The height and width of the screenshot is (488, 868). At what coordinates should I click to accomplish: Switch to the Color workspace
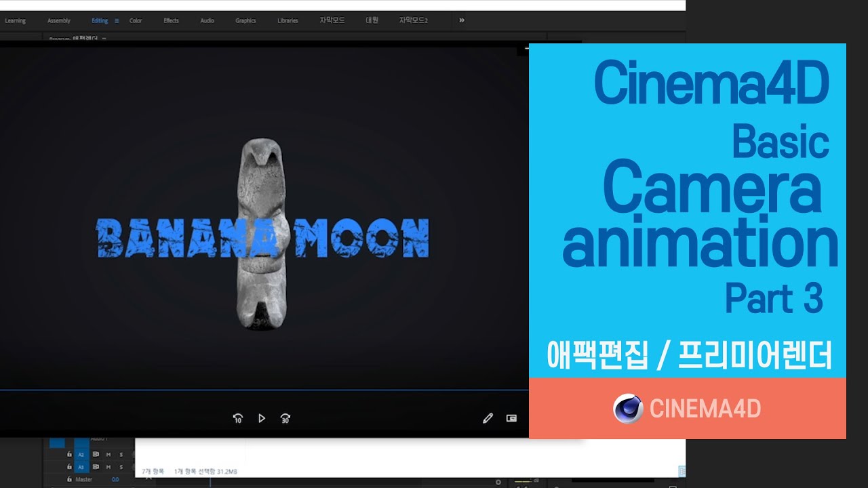[136, 21]
